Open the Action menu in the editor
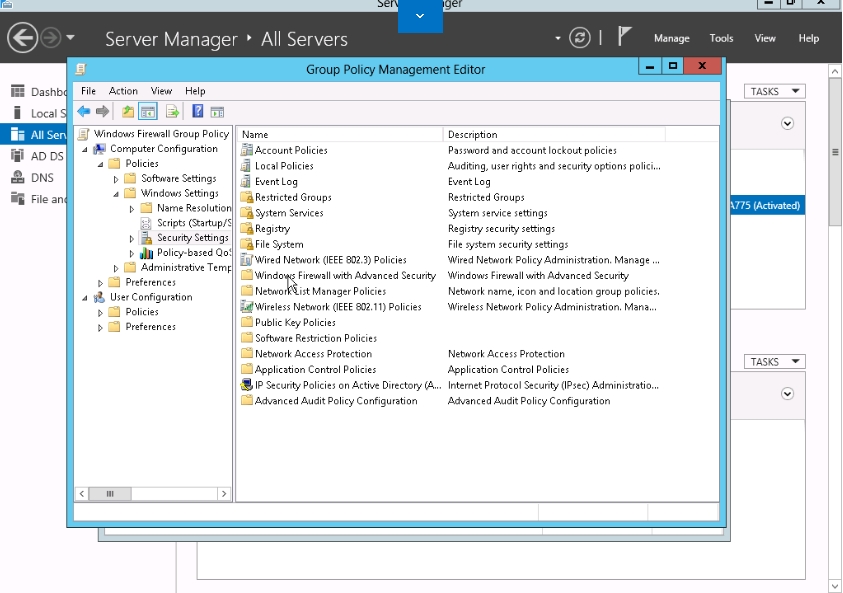 123,91
